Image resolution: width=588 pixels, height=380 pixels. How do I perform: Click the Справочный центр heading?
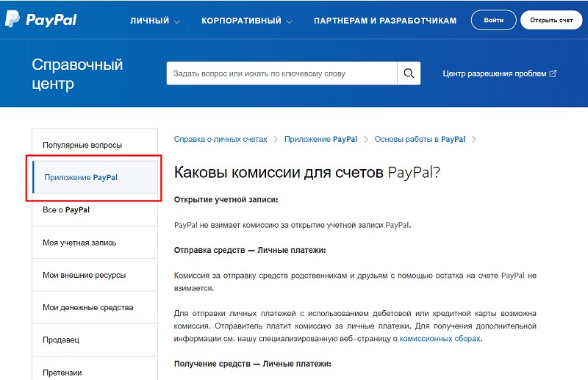click(77, 74)
